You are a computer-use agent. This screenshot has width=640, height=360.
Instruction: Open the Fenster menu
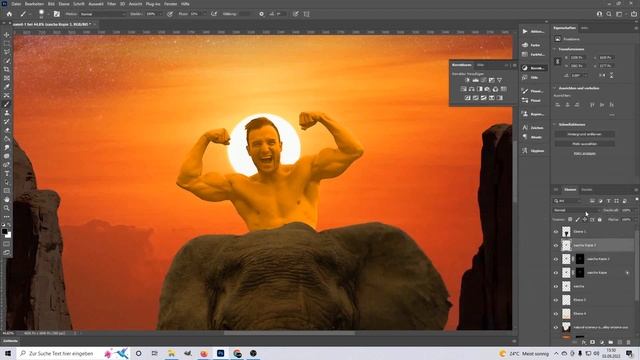click(x=171, y=4)
